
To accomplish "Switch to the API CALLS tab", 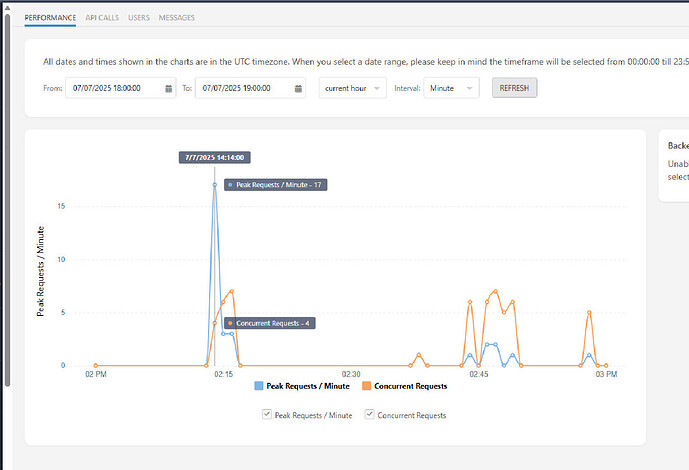I will (x=101, y=18).
